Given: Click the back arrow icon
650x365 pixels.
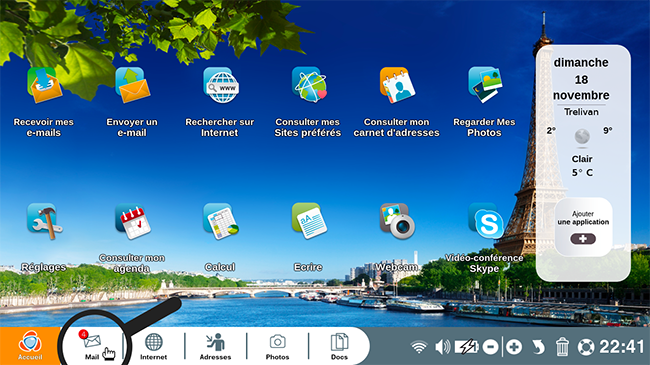Looking at the screenshot, I should (538, 347).
